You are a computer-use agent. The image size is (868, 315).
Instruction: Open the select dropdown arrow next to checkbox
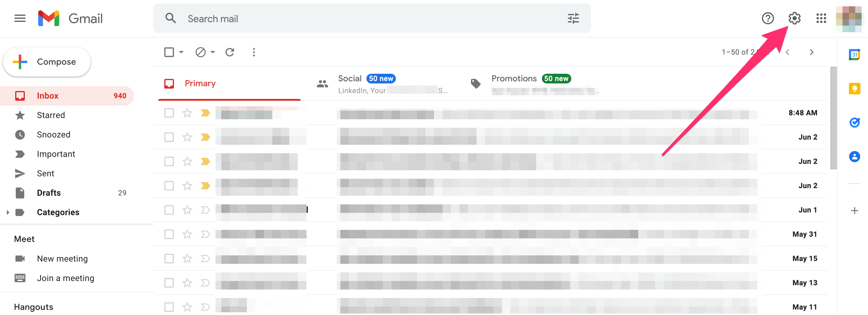click(181, 52)
